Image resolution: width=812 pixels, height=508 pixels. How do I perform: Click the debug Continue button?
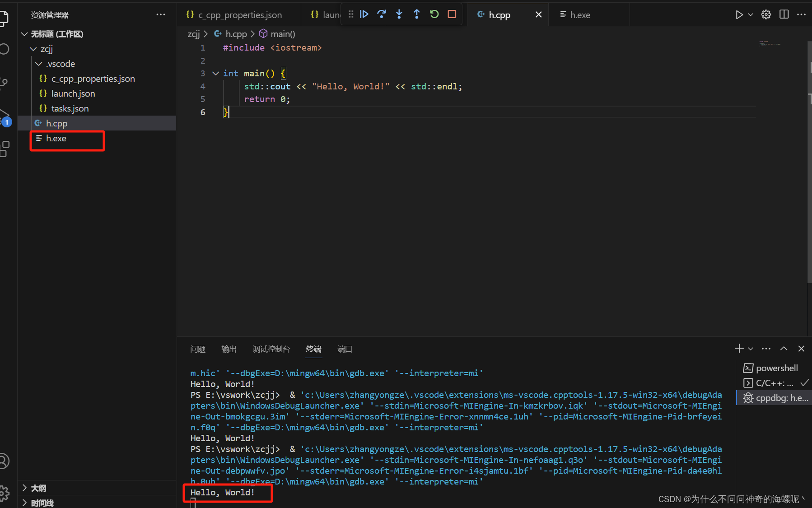tap(364, 14)
